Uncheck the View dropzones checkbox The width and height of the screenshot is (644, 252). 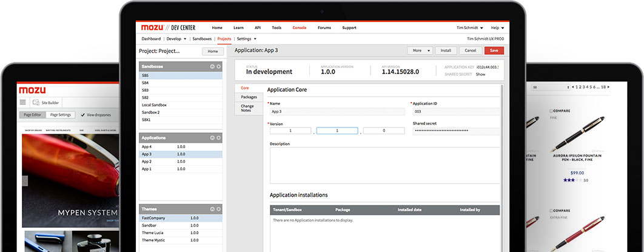82,115
